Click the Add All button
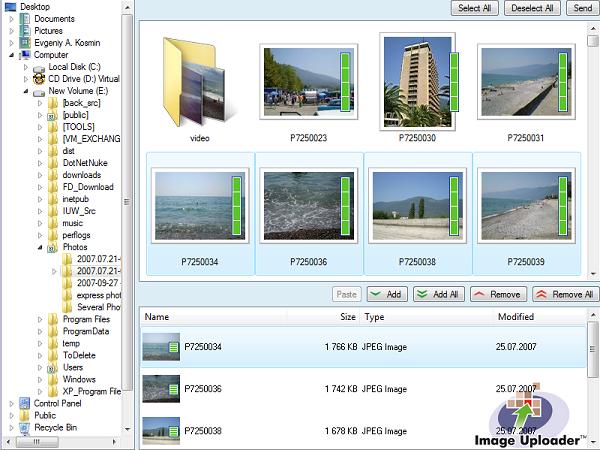Image resolution: width=600 pixels, height=450 pixels. pos(439,294)
